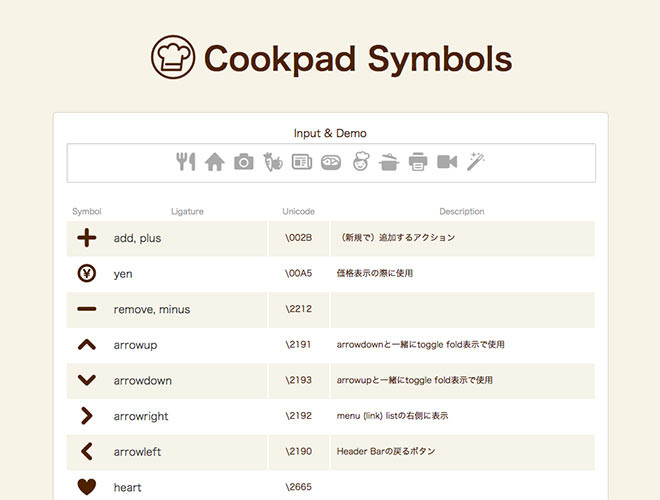Click the yen row's Japanese description
Image resolution: width=660 pixels, height=500 pixels.
tap(375, 273)
